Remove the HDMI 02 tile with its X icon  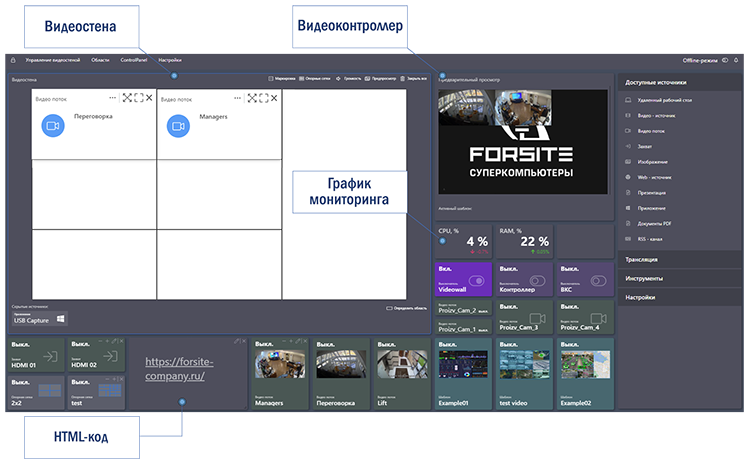pos(121,341)
